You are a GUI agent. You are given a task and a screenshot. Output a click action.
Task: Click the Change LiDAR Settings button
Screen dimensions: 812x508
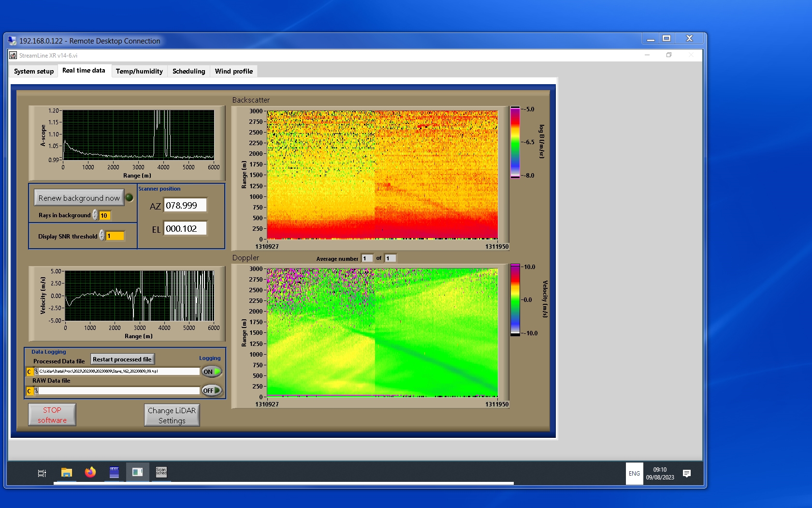pos(172,415)
